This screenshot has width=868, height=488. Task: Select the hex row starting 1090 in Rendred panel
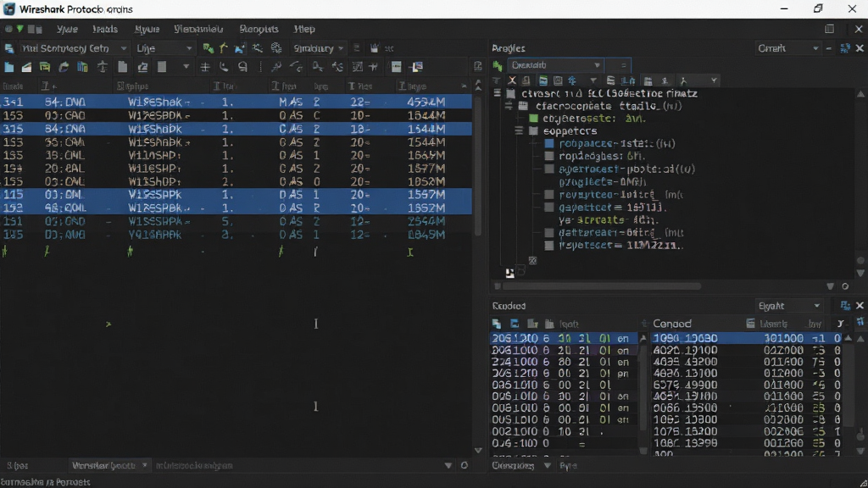click(748, 338)
